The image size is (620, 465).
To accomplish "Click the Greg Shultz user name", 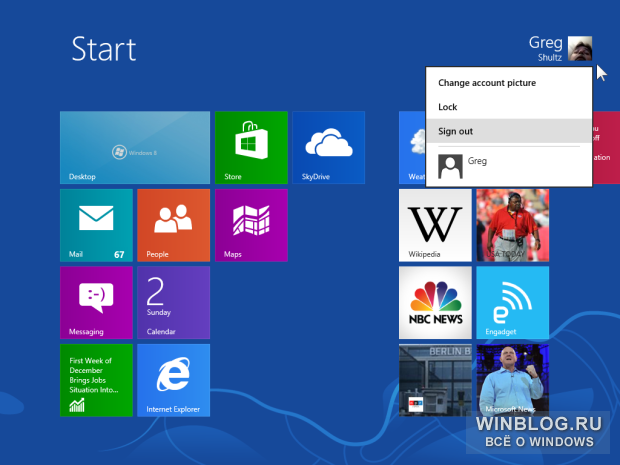I will coord(546,48).
